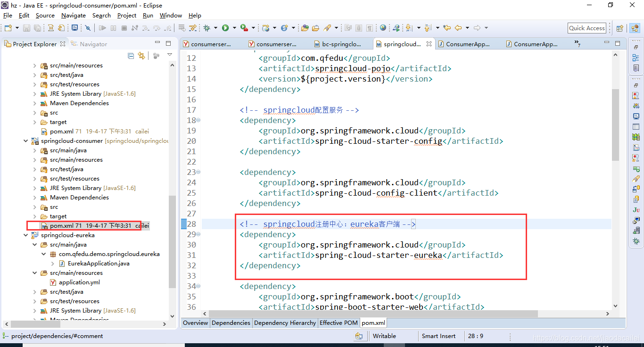The width and height of the screenshot is (644, 347).
Task: Collapse com.qfedu.demo.springcloud.eureka package
Action: (44, 254)
